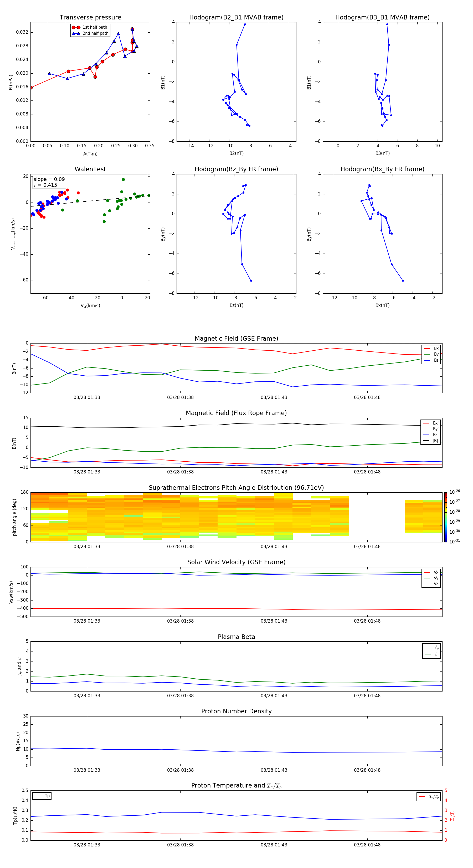The height and width of the screenshot is (868, 473).
Task: Click the 'slope = 0.09' annotation
Action: pyautogui.click(x=49, y=179)
